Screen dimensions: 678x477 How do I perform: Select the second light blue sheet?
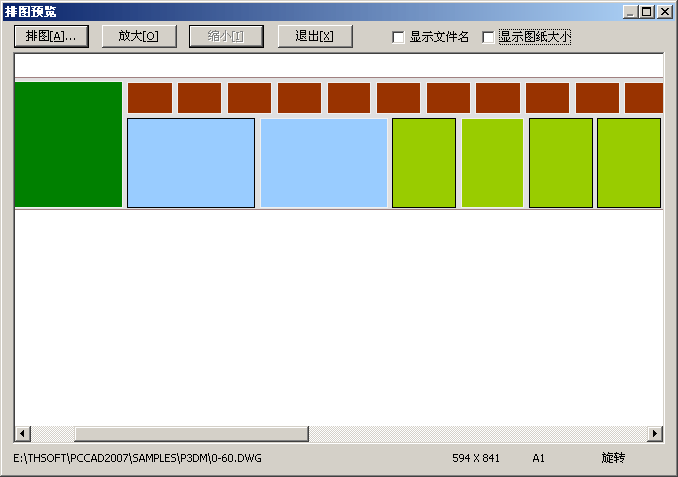point(324,163)
